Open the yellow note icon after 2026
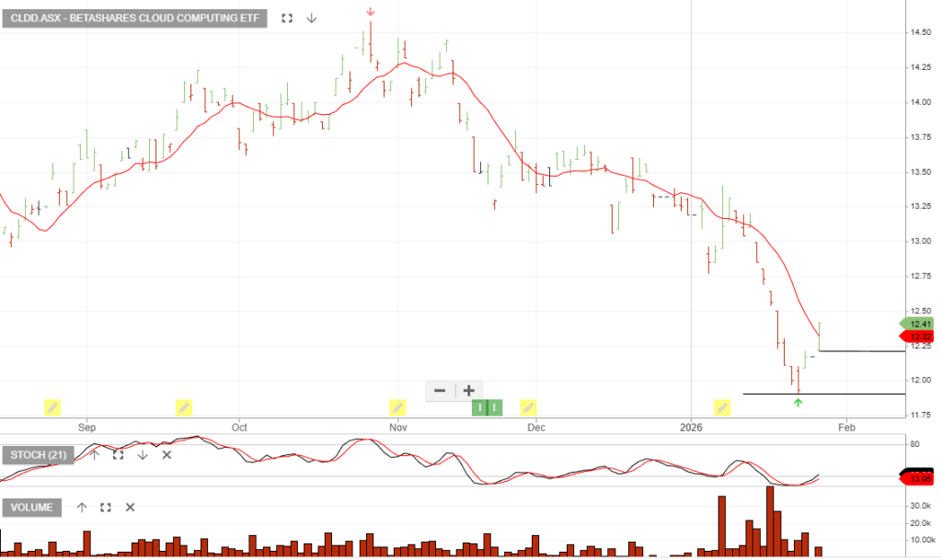The height and width of the screenshot is (560, 942). (x=722, y=407)
